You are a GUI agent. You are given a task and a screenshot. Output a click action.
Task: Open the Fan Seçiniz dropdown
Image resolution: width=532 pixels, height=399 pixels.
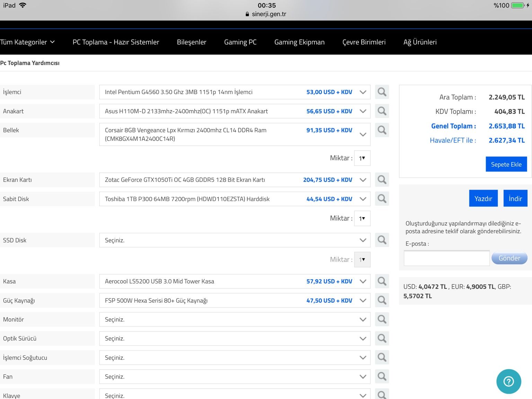click(x=235, y=376)
